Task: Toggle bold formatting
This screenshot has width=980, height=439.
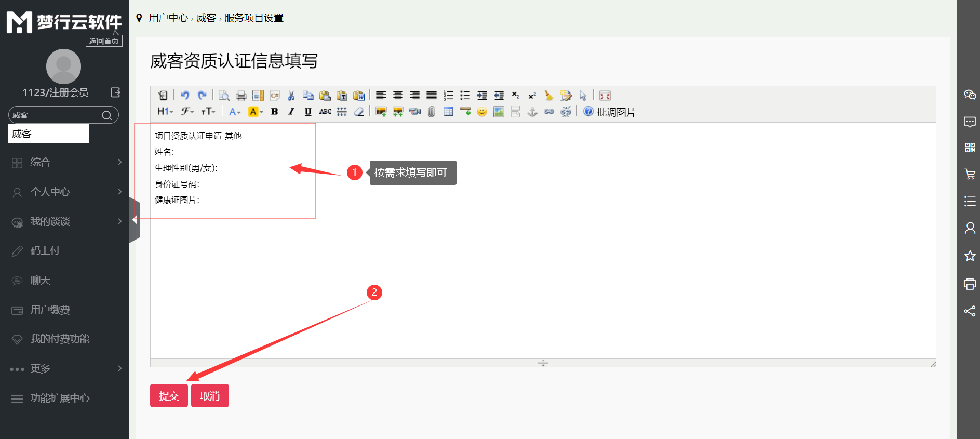Action: tap(275, 112)
